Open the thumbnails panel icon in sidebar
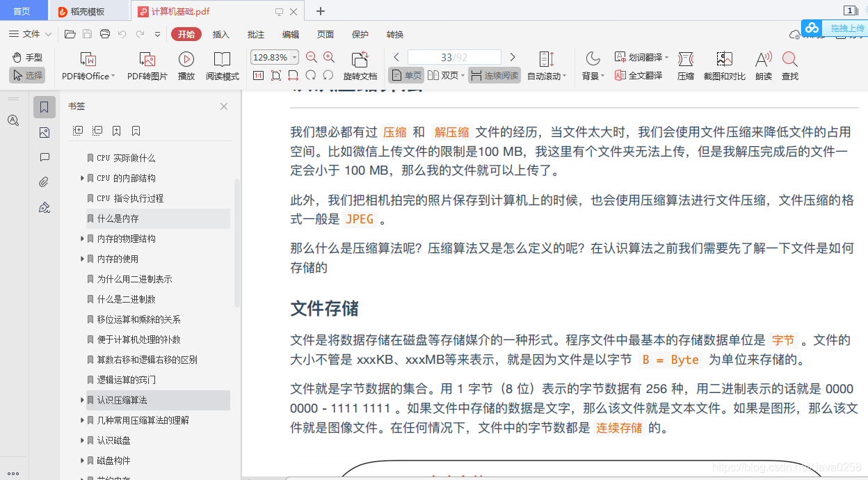 pyautogui.click(x=45, y=132)
